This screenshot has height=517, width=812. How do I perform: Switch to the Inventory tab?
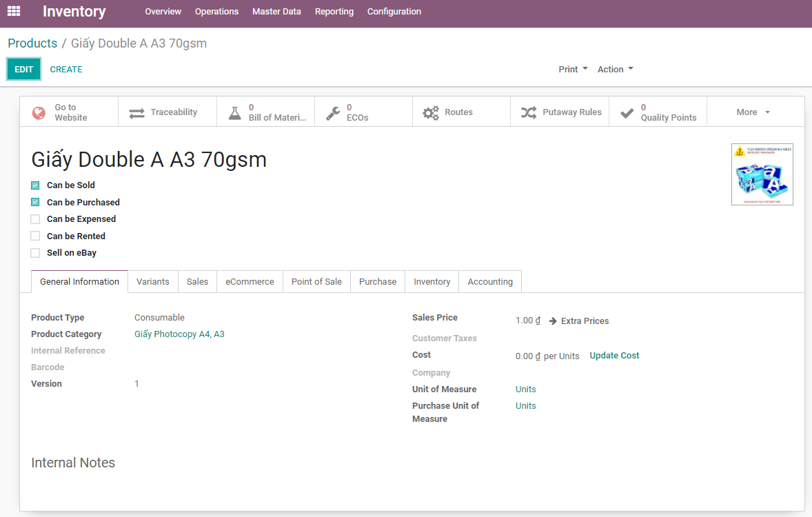[x=432, y=281]
